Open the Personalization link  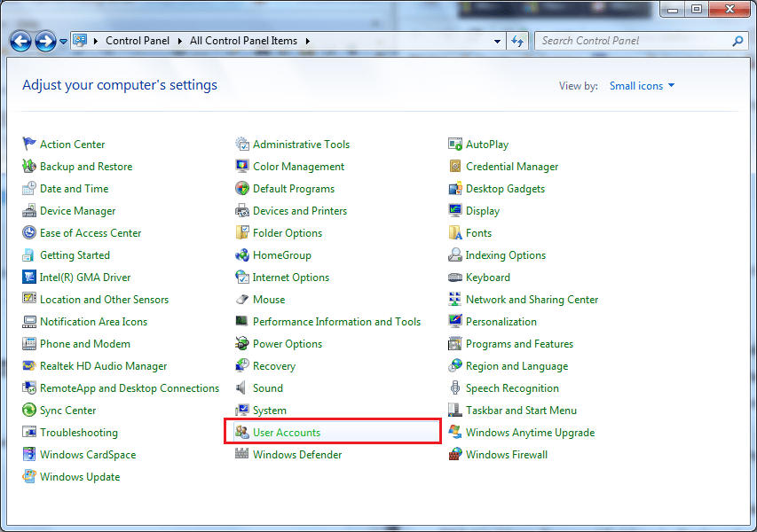[501, 322]
